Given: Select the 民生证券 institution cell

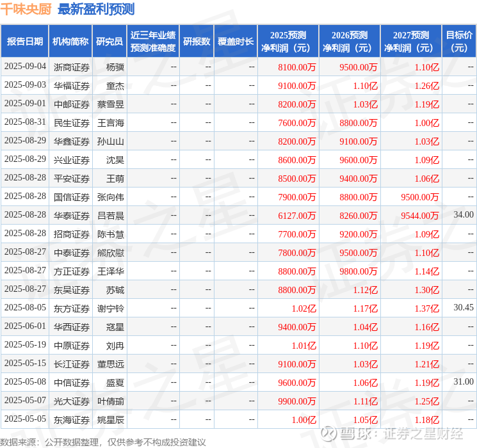Looking at the screenshot, I should 72,123.
